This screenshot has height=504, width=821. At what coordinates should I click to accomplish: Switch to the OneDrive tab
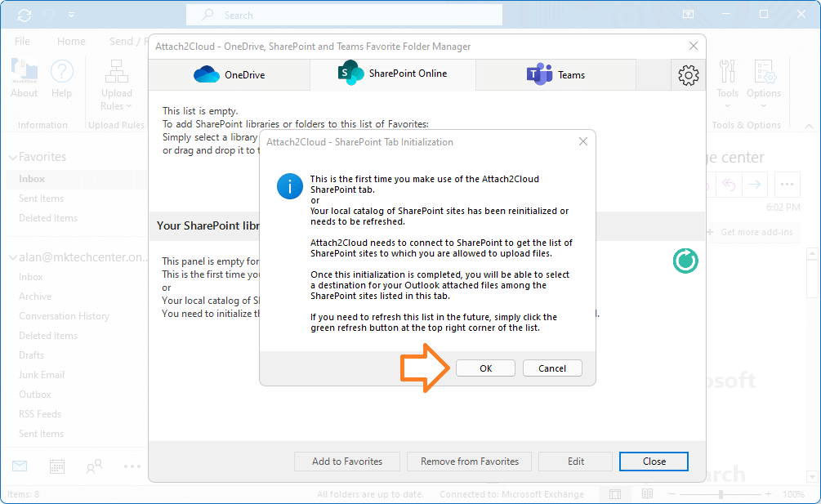[228, 74]
